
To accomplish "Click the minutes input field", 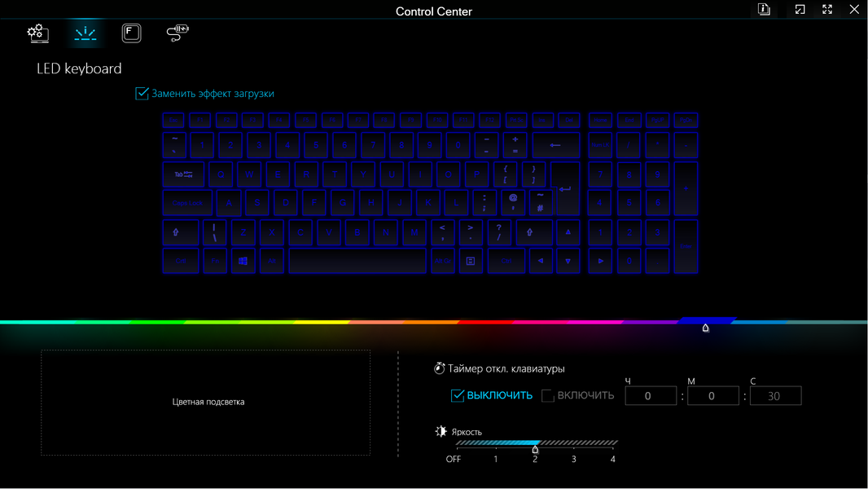I will tap(712, 396).
